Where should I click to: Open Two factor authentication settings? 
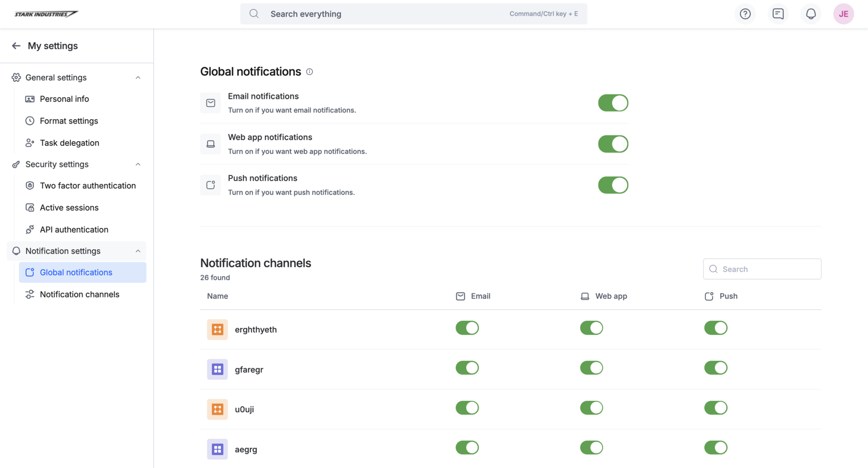83,186
